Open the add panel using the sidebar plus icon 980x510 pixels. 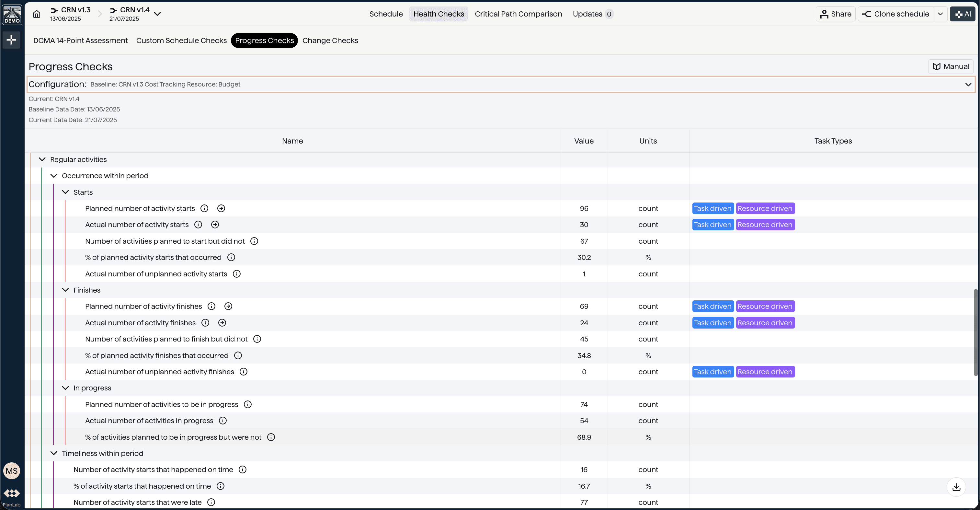(11, 40)
